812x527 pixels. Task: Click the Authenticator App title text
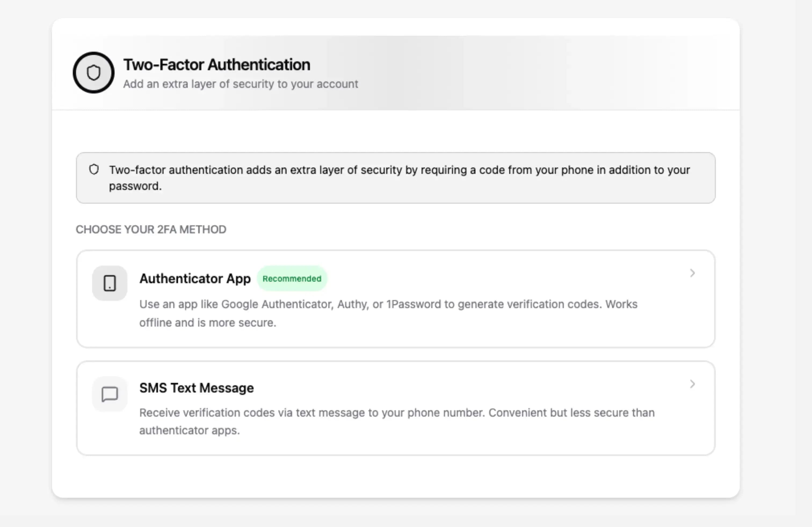coord(194,279)
